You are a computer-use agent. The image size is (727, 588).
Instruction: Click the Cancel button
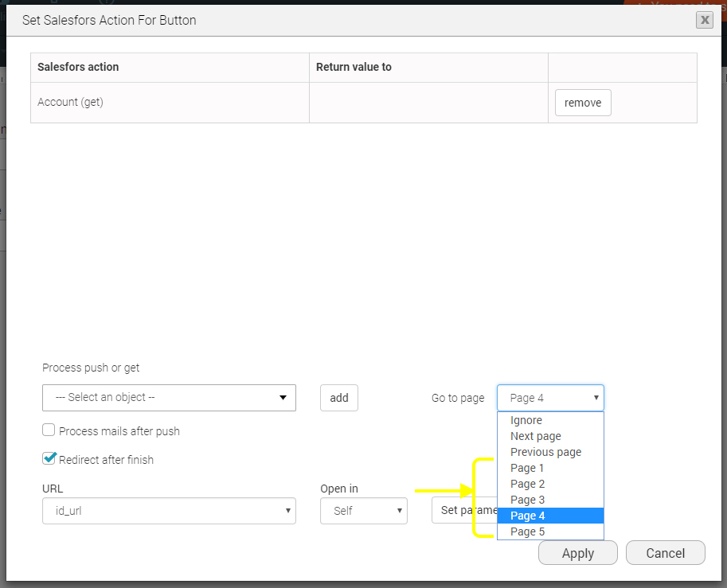tap(665, 552)
